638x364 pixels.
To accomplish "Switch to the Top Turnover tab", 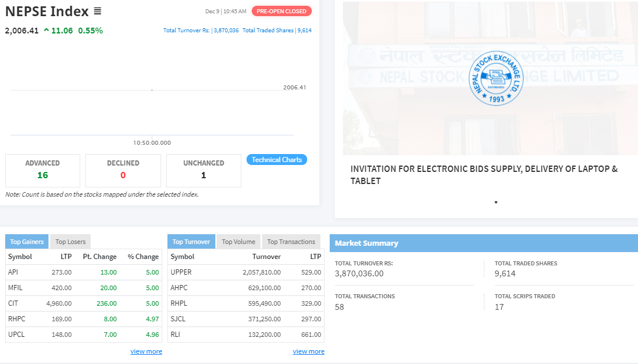I will pyautogui.click(x=191, y=242).
